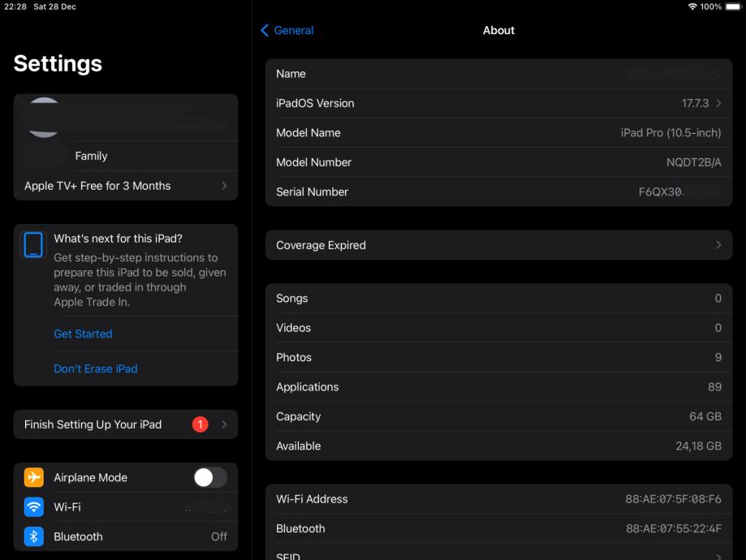Tap the iPad outline icon
This screenshot has height=560, width=746.
click(x=33, y=244)
